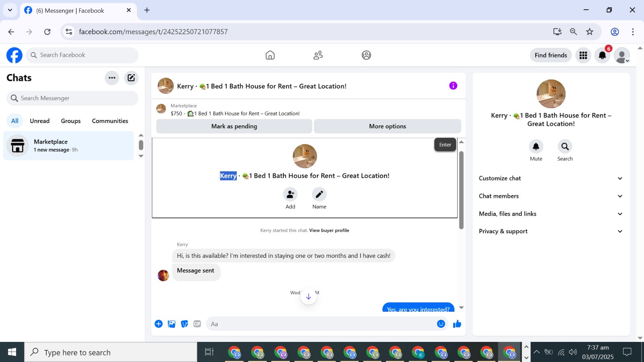Edit chat name with the Name pencil icon
Viewport: 644px width, 362px height.
[x=319, y=195]
